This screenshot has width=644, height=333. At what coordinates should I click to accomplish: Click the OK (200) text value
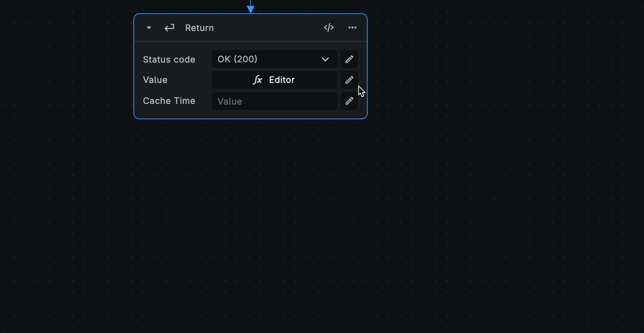click(x=238, y=59)
